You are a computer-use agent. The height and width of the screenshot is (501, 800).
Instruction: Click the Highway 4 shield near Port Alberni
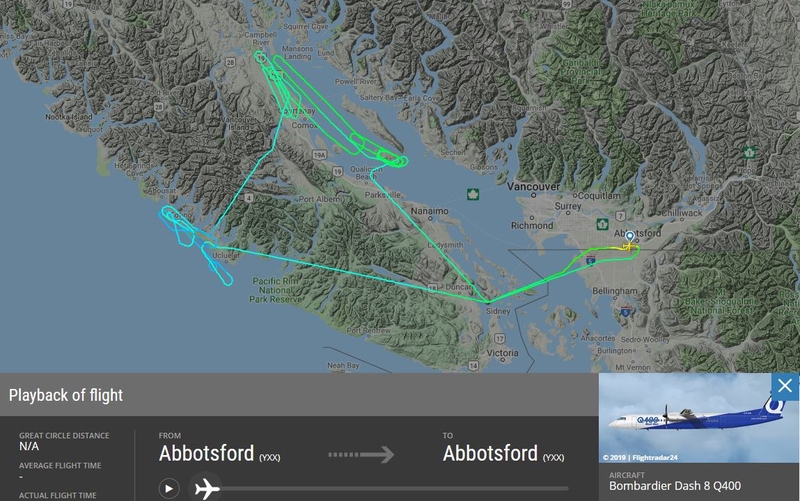248,197
